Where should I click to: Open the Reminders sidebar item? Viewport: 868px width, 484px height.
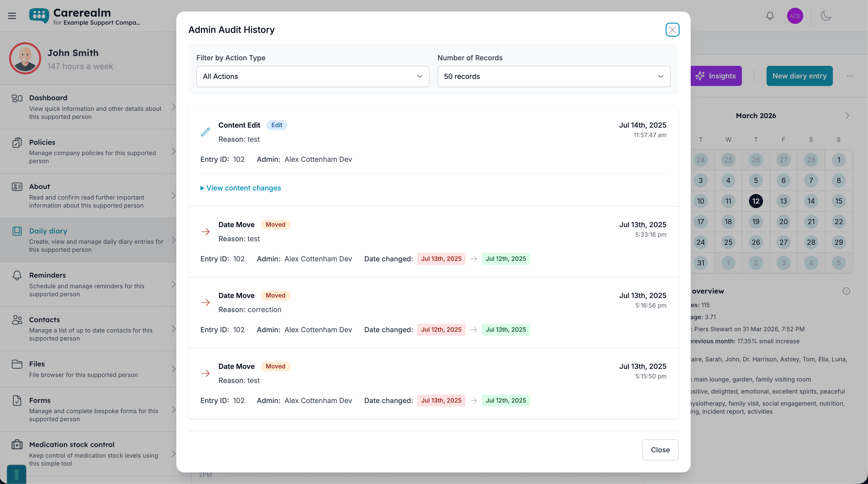tap(88, 284)
